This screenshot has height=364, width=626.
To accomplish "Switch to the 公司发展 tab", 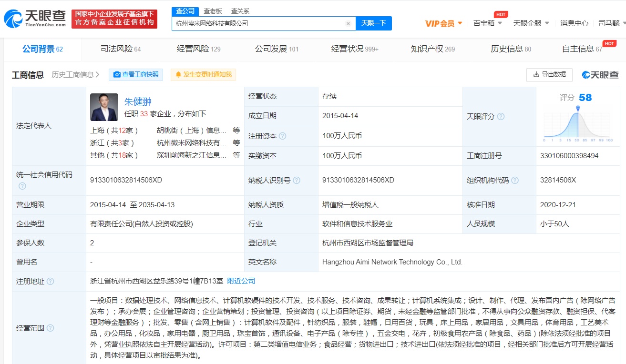I will point(277,49).
